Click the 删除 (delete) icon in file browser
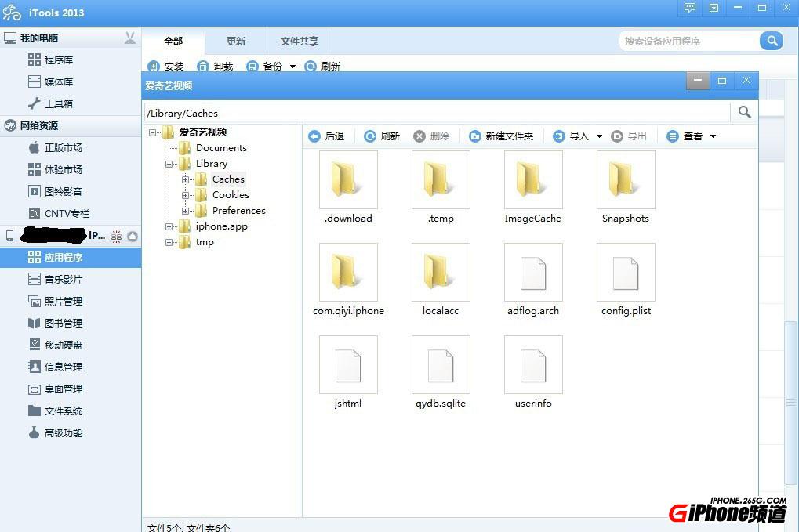799x532 pixels. pyautogui.click(x=420, y=136)
